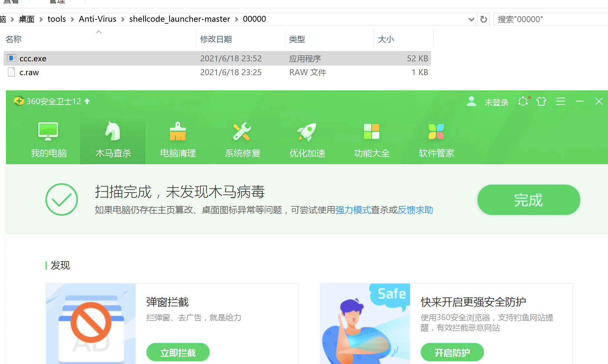Open the 优化加速 rocket icon
Image resolution: width=608 pixels, height=364 pixels.
pos(307,132)
